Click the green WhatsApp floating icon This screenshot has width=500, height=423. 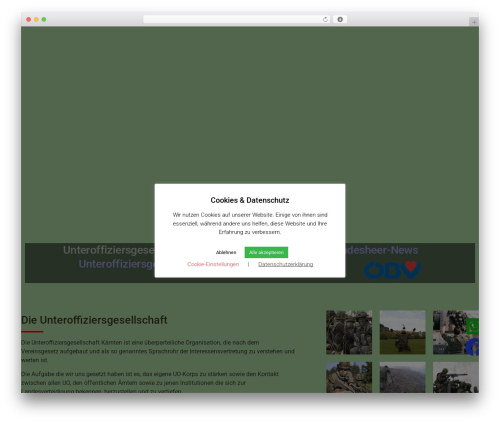click(473, 326)
